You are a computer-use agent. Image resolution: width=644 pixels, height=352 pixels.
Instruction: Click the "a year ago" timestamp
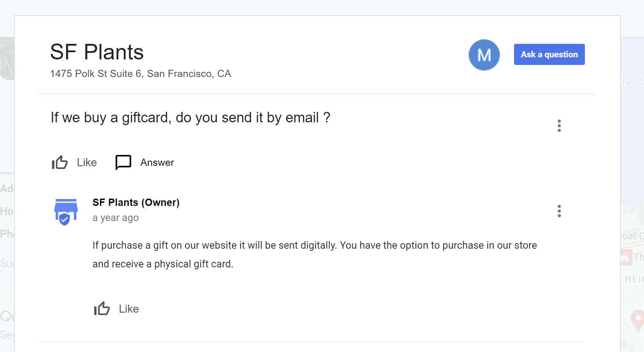115,218
